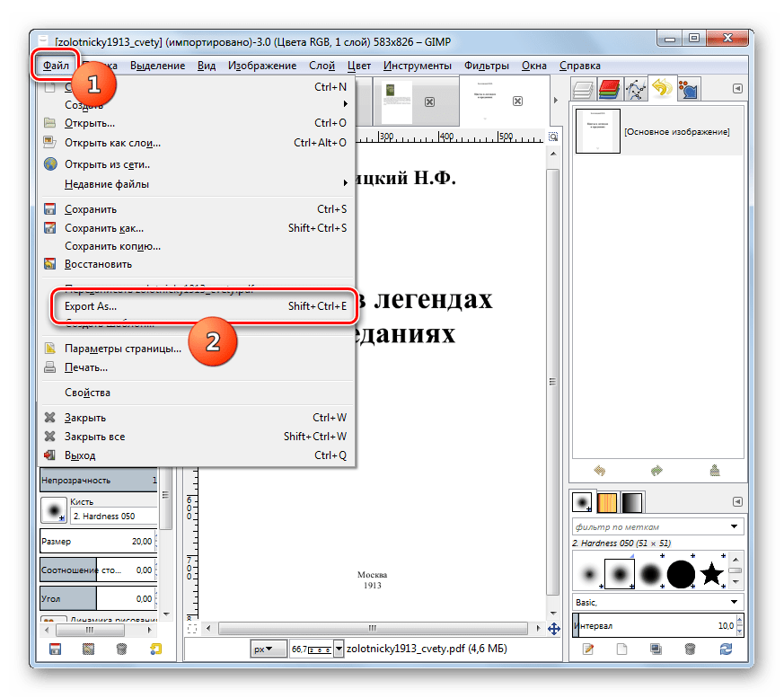The height and width of the screenshot is (698, 784).
Task: Clear the undo history with the bottom-right icon
Action: click(715, 470)
